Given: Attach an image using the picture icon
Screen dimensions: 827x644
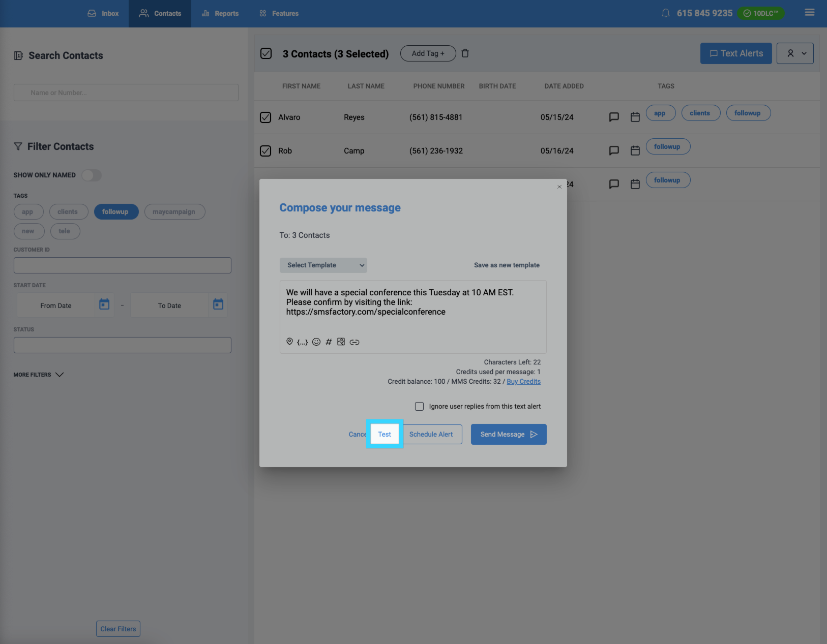Looking at the screenshot, I should pos(341,342).
